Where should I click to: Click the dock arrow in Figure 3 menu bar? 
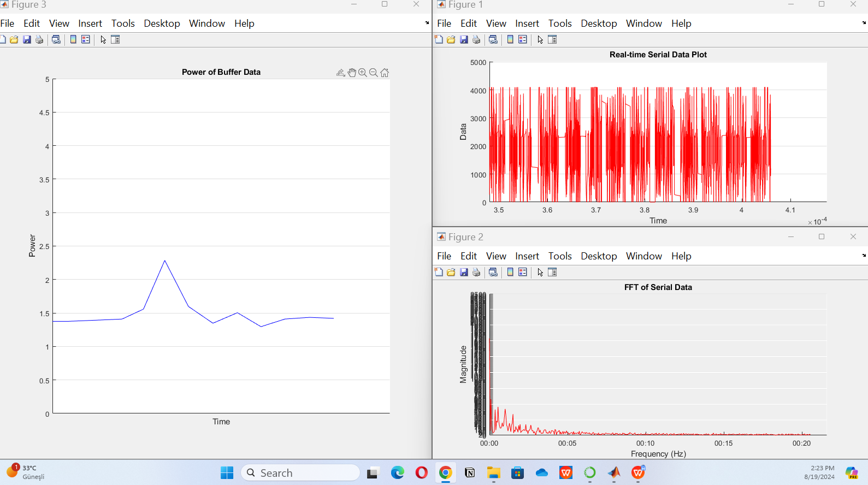(427, 23)
